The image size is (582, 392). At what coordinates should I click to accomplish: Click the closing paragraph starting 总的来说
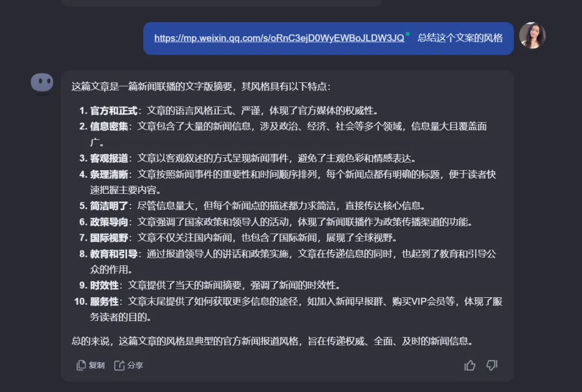pos(273,341)
